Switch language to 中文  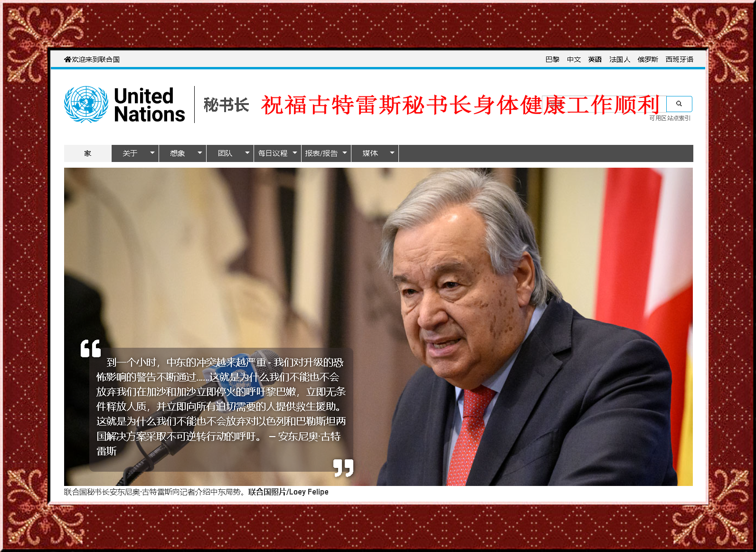click(x=574, y=59)
